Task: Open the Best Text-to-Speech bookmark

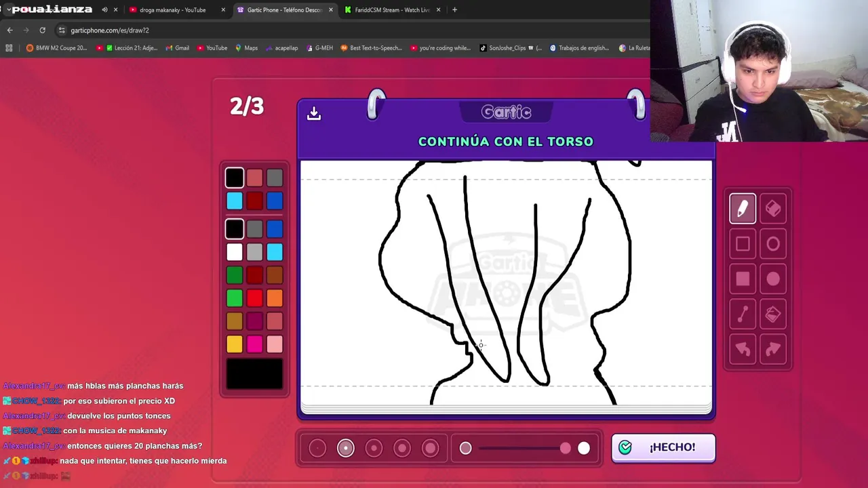Action: click(371, 48)
